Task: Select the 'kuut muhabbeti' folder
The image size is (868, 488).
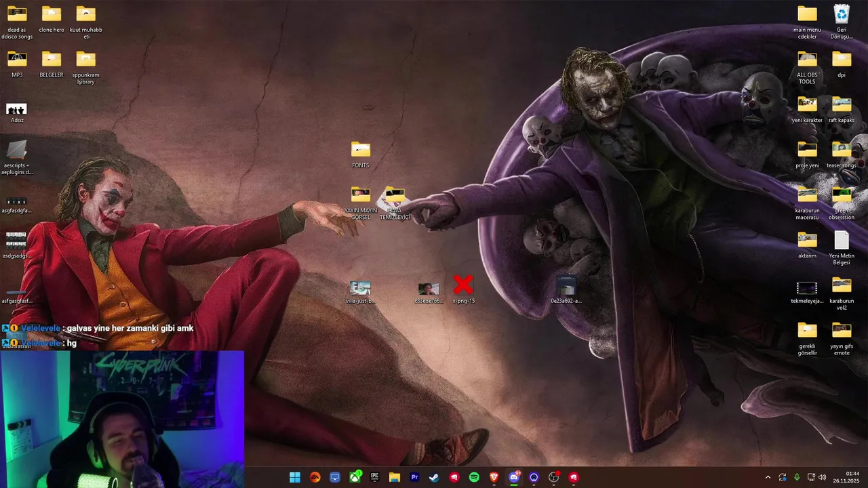Action: coord(86,21)
